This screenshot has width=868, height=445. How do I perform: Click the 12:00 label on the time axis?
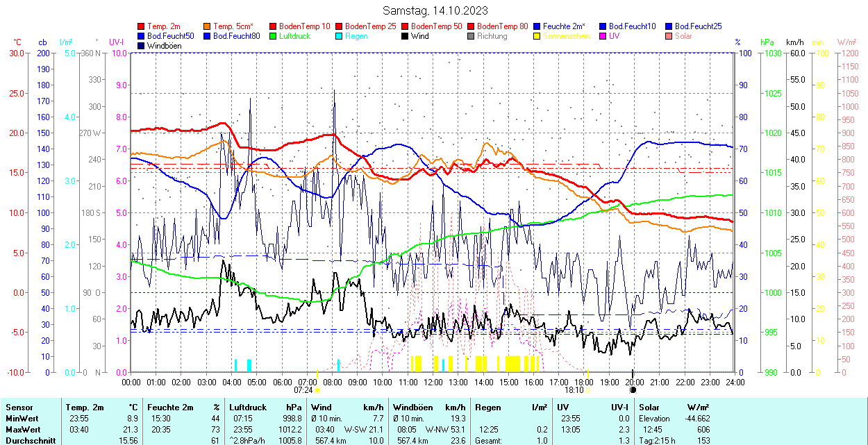pos(433,382)
